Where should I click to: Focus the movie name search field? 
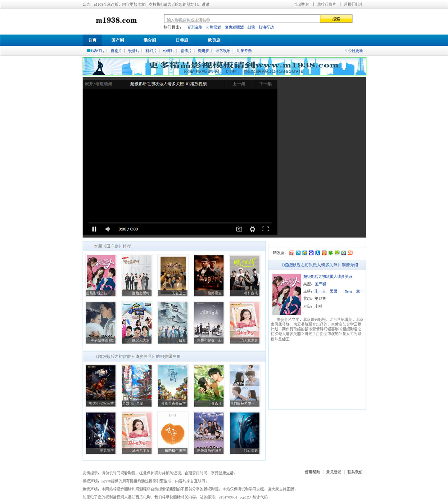pos(242,19)
